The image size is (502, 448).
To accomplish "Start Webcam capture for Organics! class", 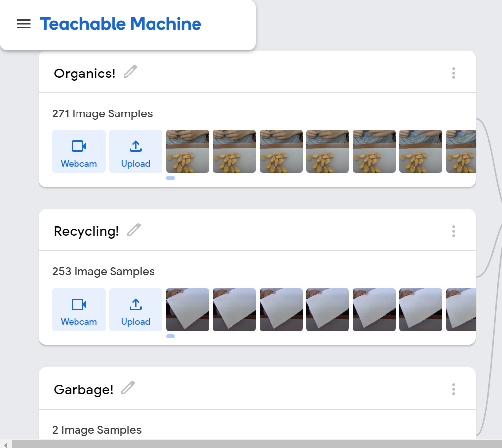I will tap(79, 151).
